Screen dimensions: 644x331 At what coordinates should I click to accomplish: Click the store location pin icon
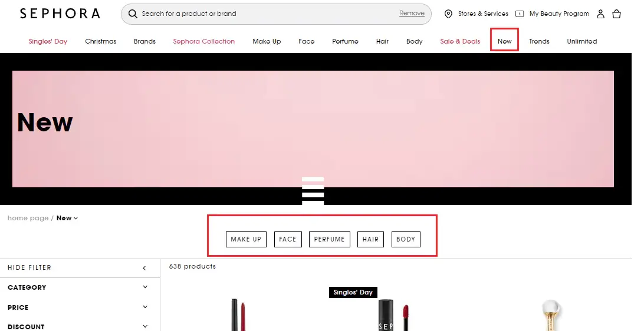pos(448,14)
